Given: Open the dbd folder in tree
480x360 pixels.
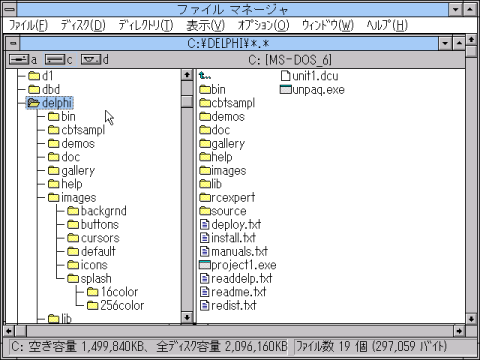Looking at the screenshot, I should click(x=44, y=89).
